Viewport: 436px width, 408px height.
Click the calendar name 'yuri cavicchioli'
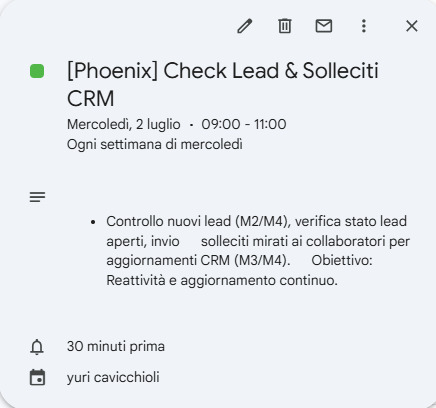point(113,377)
